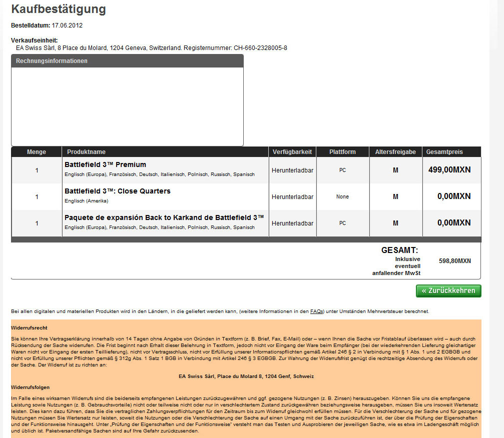
Task: Click the bold EA Swiss Sàrl Genf address line
Action: (x=246, y=376)
